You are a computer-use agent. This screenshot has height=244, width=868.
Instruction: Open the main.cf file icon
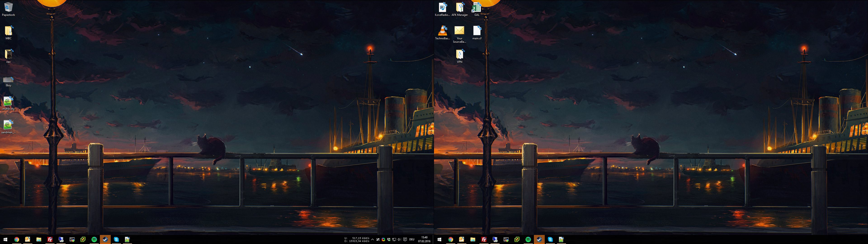[x=476, y=31]
